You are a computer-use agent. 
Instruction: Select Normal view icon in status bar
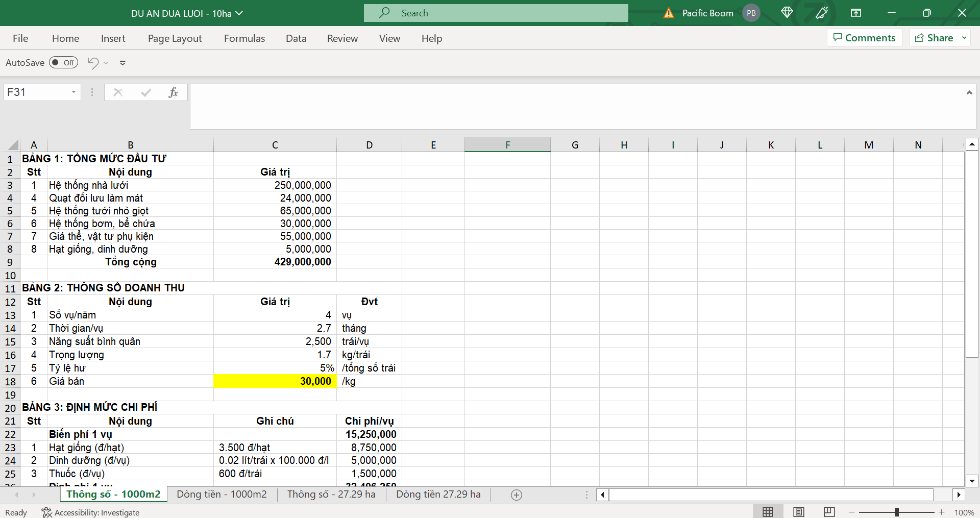tap(768, 512)
